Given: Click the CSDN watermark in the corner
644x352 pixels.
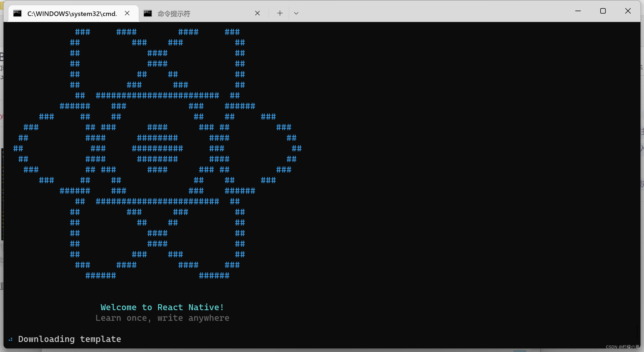Looking at the screenshot, I should [x=622, y=347].
